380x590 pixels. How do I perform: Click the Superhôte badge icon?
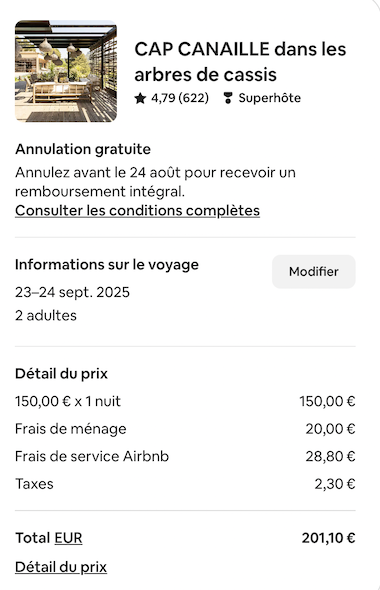pyautogui.click(x=227, y=98)
